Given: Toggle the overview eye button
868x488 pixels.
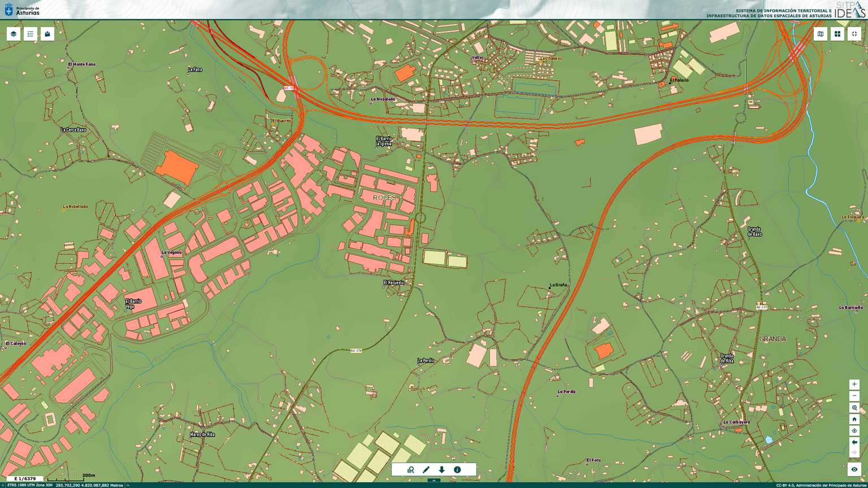Looking at the screenshot, I should tap(854, 469).
